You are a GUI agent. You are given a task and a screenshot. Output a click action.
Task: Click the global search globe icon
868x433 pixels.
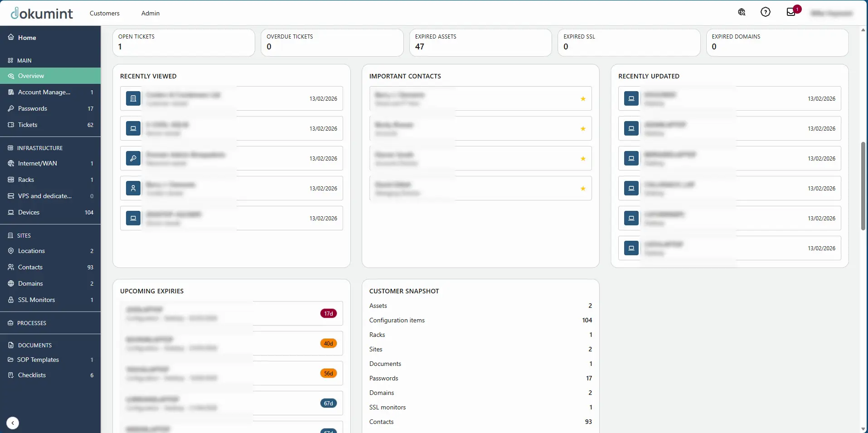click(x=742, y=12)
